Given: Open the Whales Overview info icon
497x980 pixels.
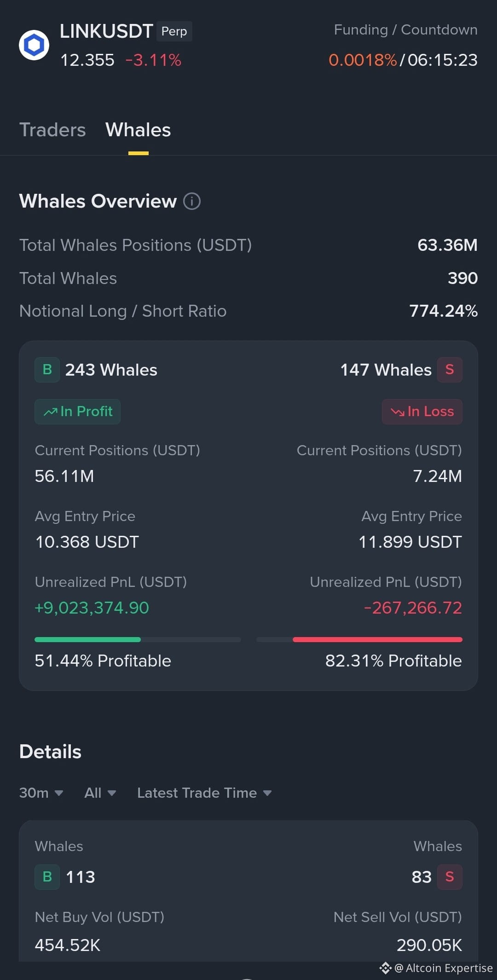Looking at the screenshot, I should click(x=192, y=201).
